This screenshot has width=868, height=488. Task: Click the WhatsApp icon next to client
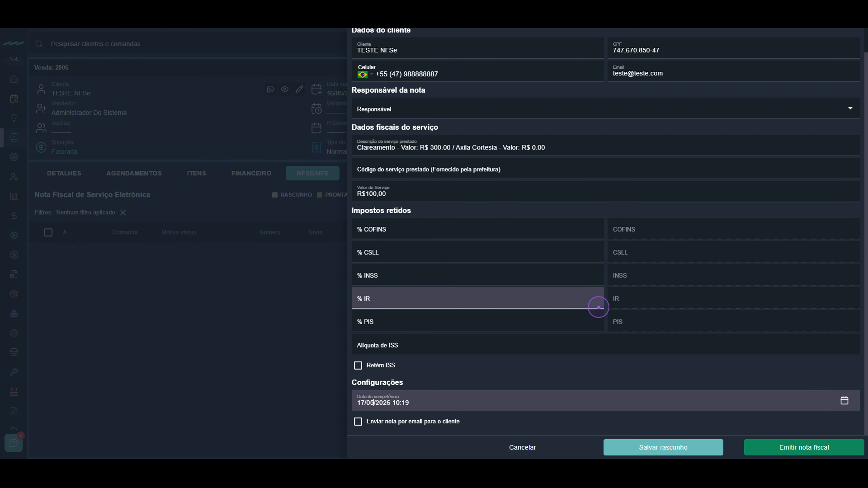pyautogui.click(x=270, y=89)
